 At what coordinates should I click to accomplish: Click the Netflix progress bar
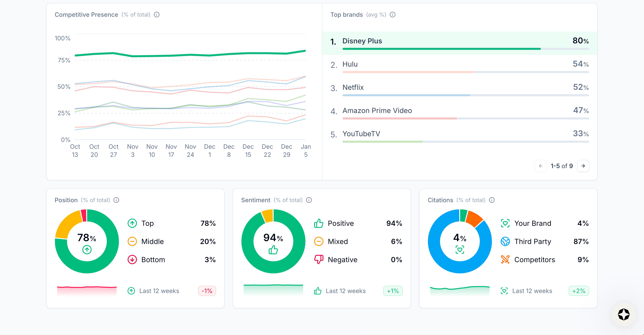click(x=466, y=95)
